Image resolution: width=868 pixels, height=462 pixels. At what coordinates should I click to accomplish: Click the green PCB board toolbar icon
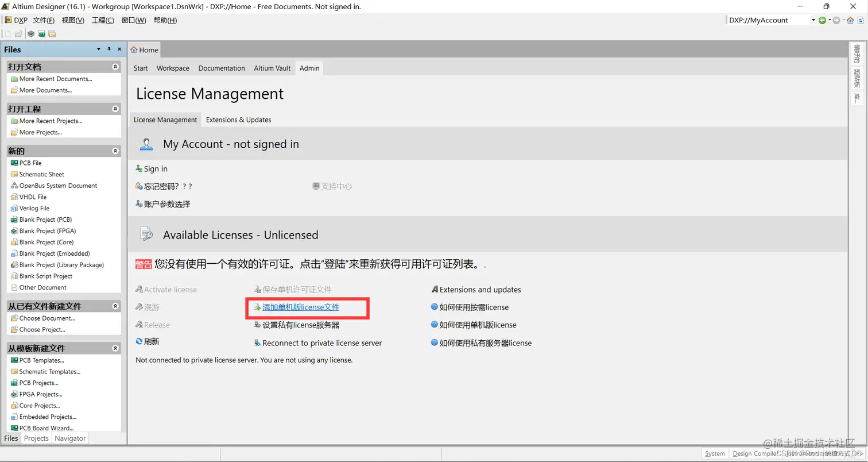41,34
